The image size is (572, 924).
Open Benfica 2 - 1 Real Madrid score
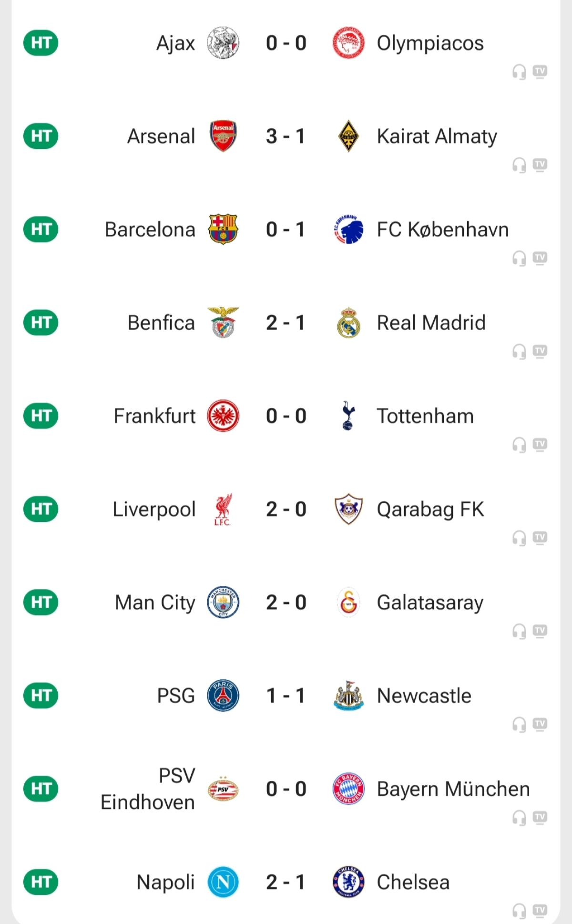tap(286, 322)
